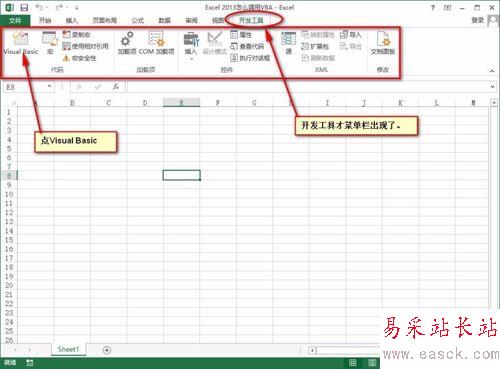Viewport: 500px width, 369px height.
Task: Save the workbook from Quick Access toolbar
Action: 24,7
